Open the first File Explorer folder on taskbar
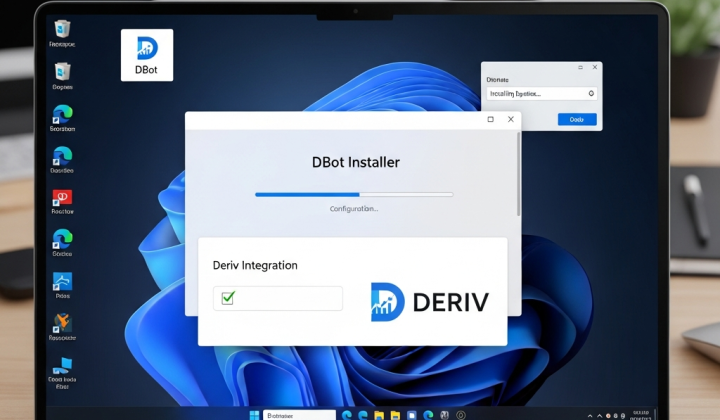Screen dimensions: 720x420 (379, 415)
